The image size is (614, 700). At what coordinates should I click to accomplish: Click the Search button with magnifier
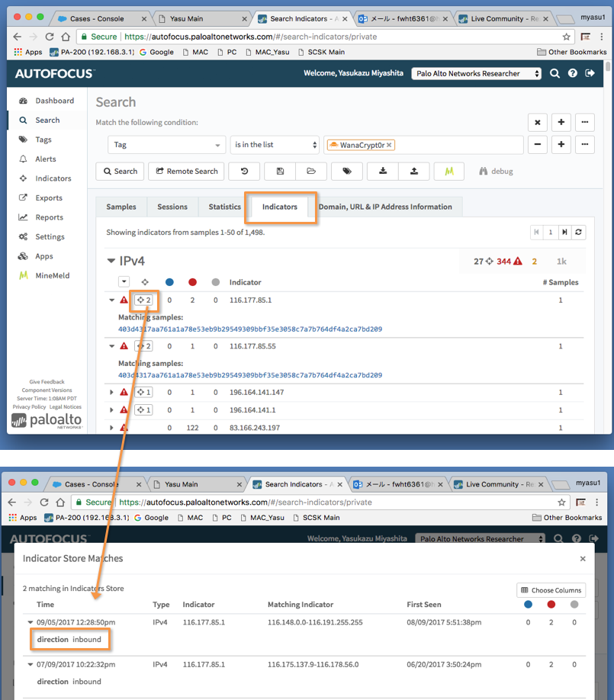(x=120, y=171)
